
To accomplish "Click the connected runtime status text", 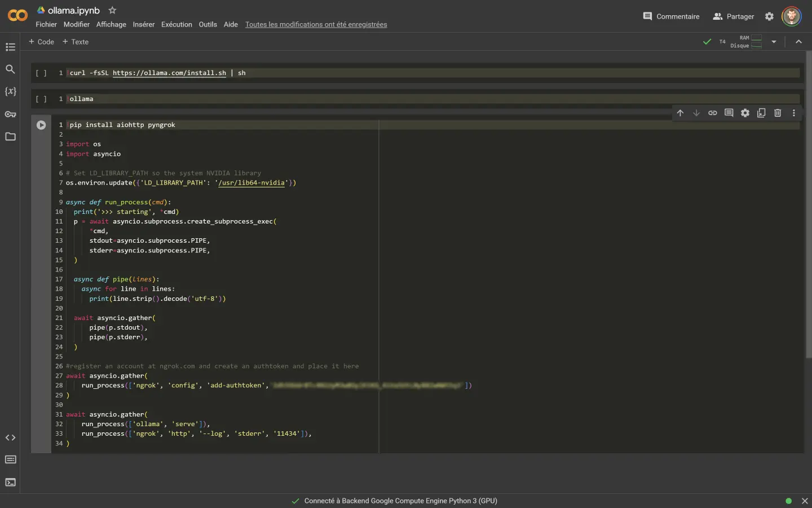I will 400,501.
